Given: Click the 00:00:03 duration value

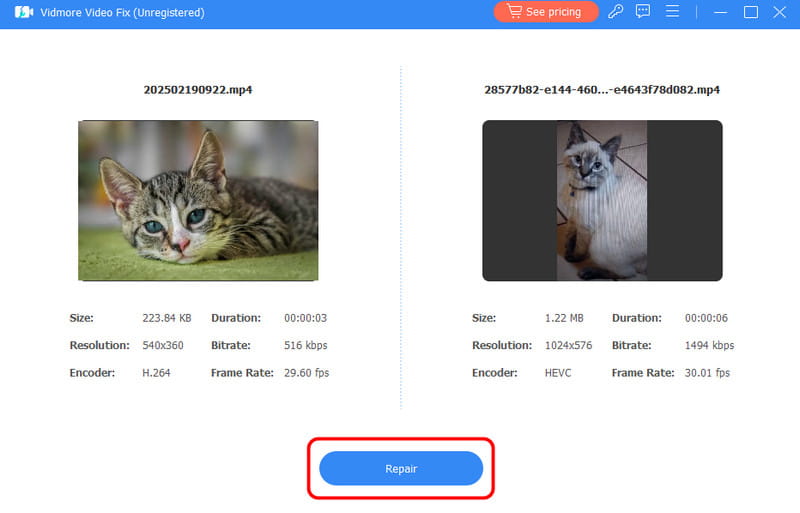Looking at the screenshot, I should click(x=306, y=318).
